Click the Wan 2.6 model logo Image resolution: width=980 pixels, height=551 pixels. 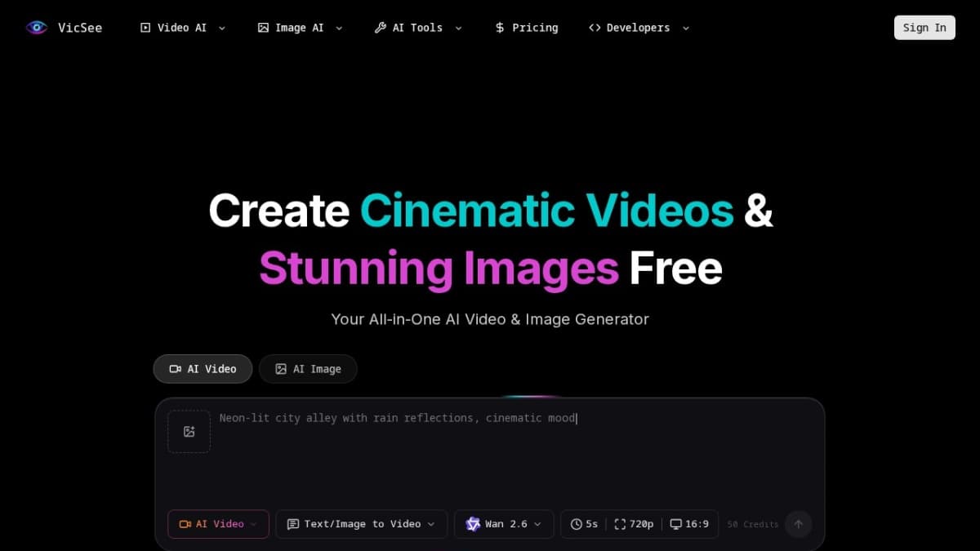click(473, 524)
